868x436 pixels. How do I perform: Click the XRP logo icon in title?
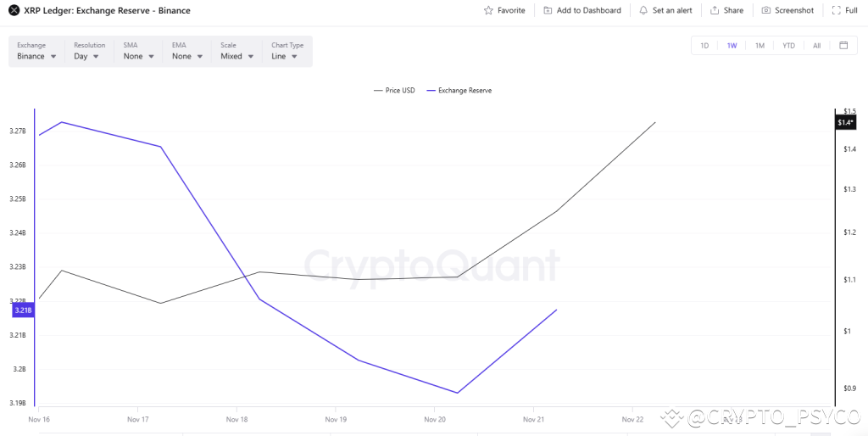pyautogui.click(x=14, y=10)
